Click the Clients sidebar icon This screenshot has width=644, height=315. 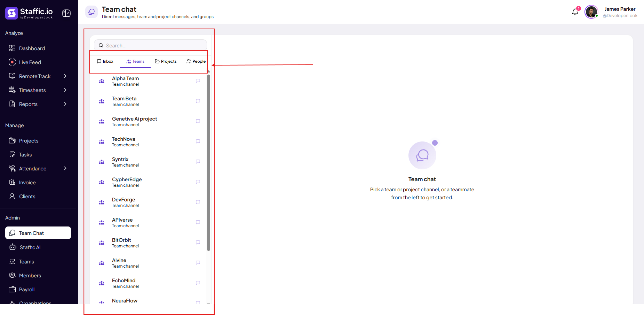[x=12, y=196]
